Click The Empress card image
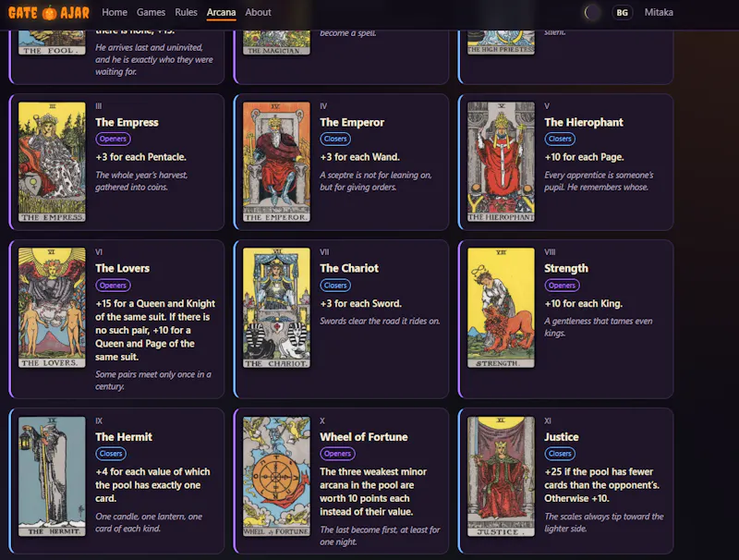Viewport: 739px width, 560px height. pos(53,162)
